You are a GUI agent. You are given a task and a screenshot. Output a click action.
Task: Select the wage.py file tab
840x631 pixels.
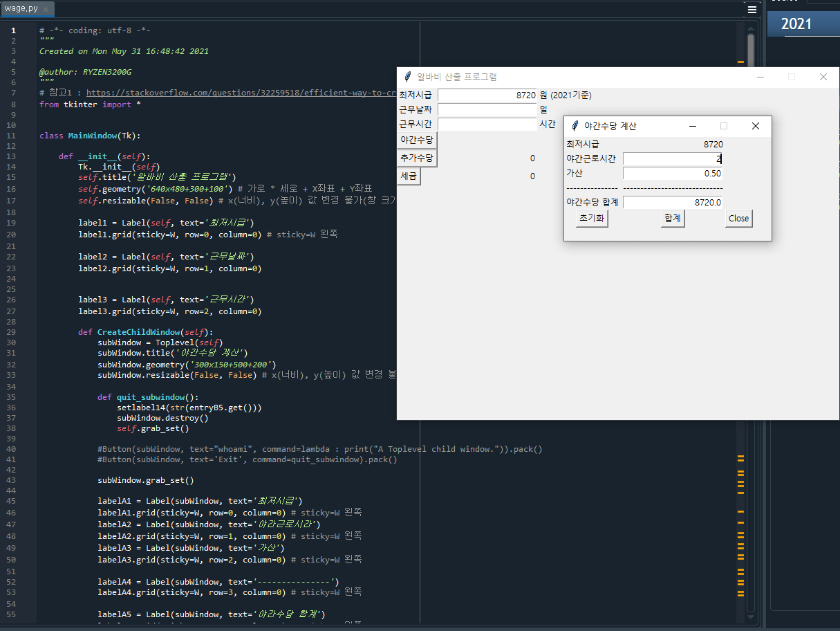tap(21, 9)
